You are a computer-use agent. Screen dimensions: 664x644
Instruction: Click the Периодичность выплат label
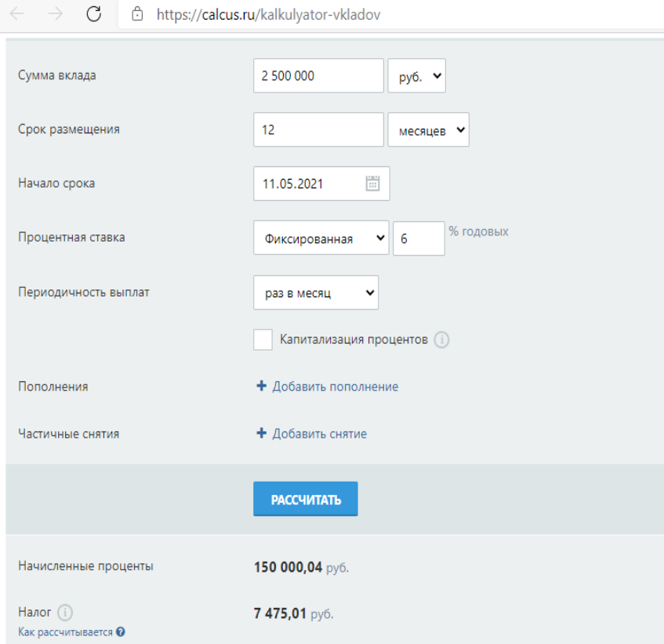(83, 293)
